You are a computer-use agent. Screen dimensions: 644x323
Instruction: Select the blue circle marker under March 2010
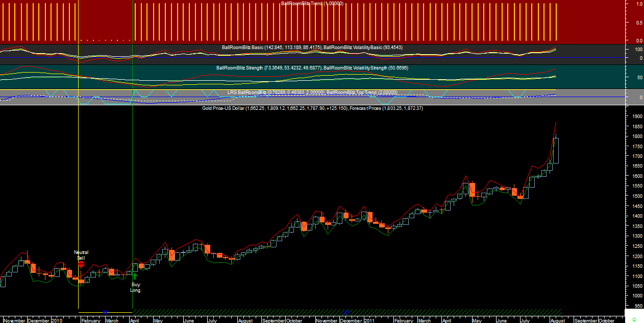[105, 312]
